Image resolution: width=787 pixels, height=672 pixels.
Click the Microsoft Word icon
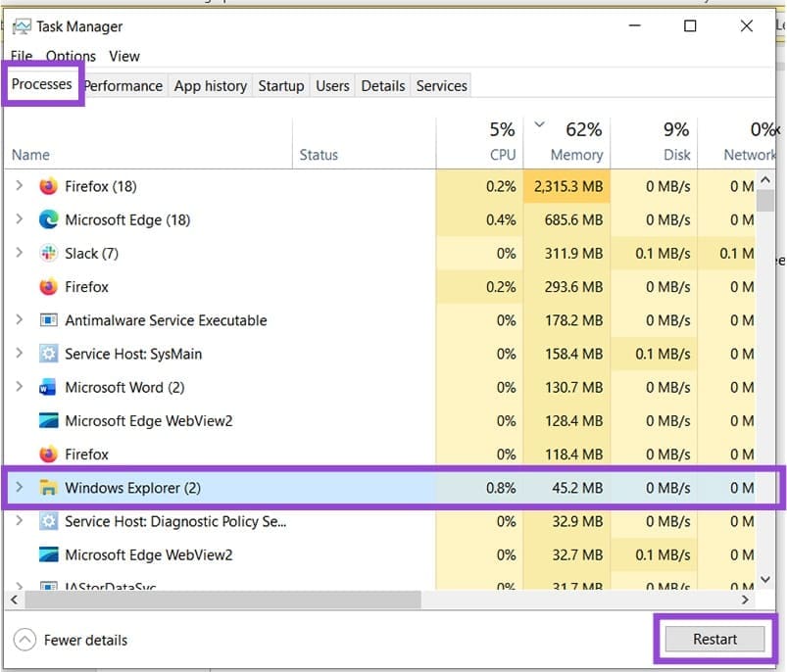[49, 387]
